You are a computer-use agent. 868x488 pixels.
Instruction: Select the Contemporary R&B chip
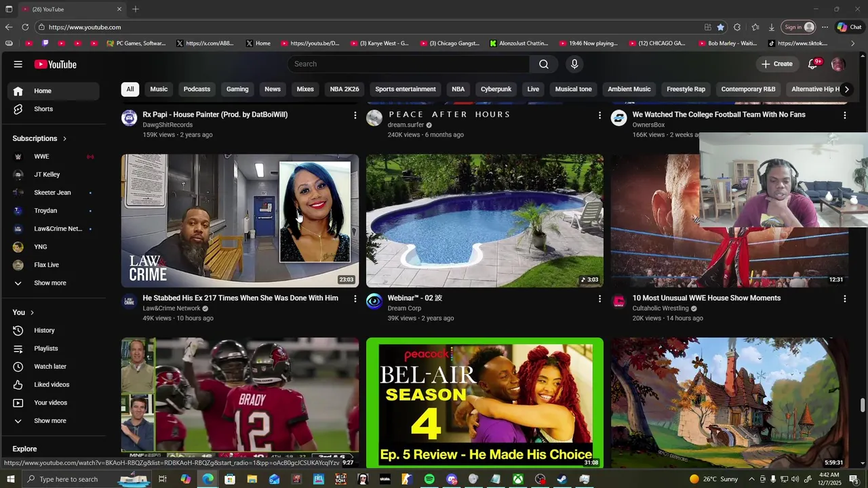click(x=748, y=89)
